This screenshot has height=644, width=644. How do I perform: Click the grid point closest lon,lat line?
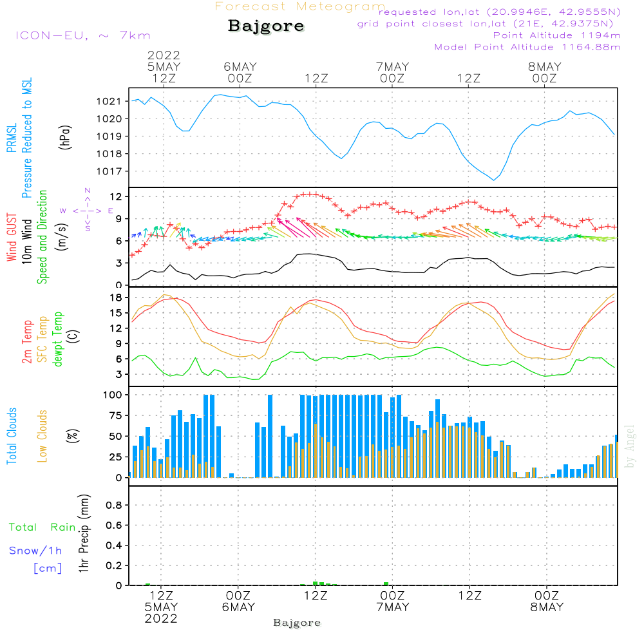485,24
